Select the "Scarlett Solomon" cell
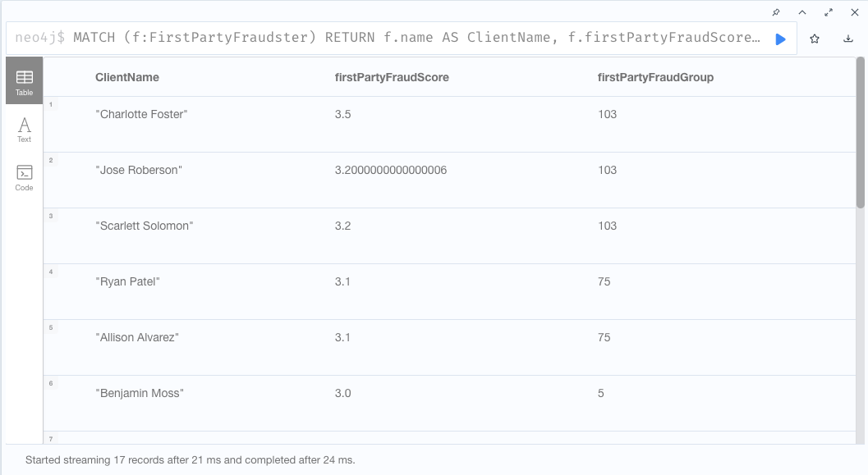This screenshot has height=475, width=868. coord(144,226)
